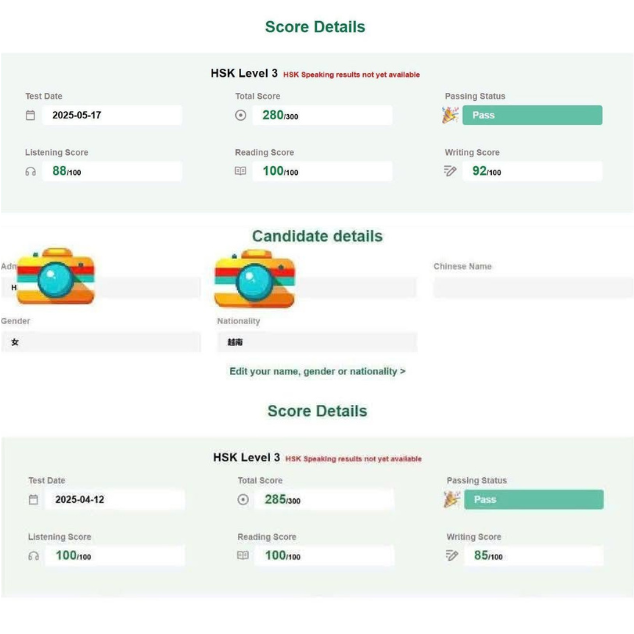Click the Total Score field showing 285/300
The width and height of the screenshot is (634, 634).
(x=324, y=500)
